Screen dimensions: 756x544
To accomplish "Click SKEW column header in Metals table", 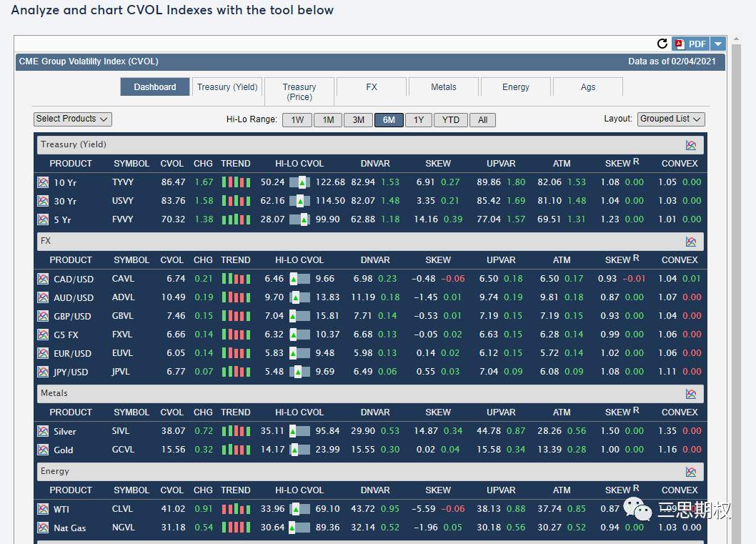I will (x=438, y=412).
